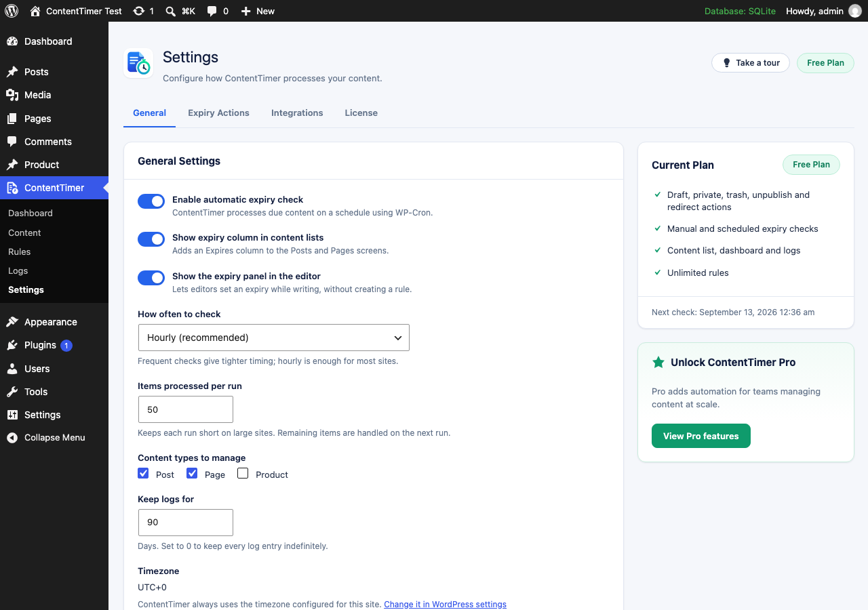Open the ContentTimer Test site home icon

[35, 11]
